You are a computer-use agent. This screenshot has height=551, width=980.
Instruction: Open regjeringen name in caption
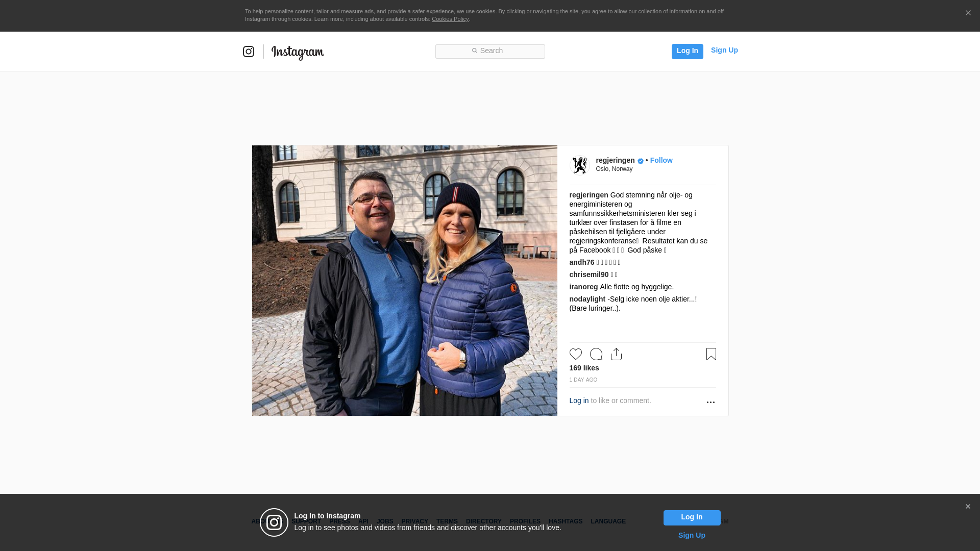(x=589, y=195)
